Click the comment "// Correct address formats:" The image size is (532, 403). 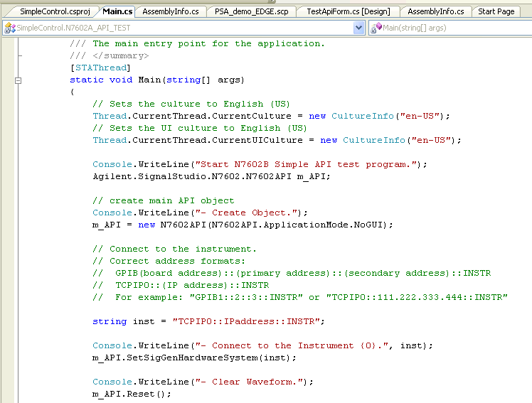tap(169, 262)
